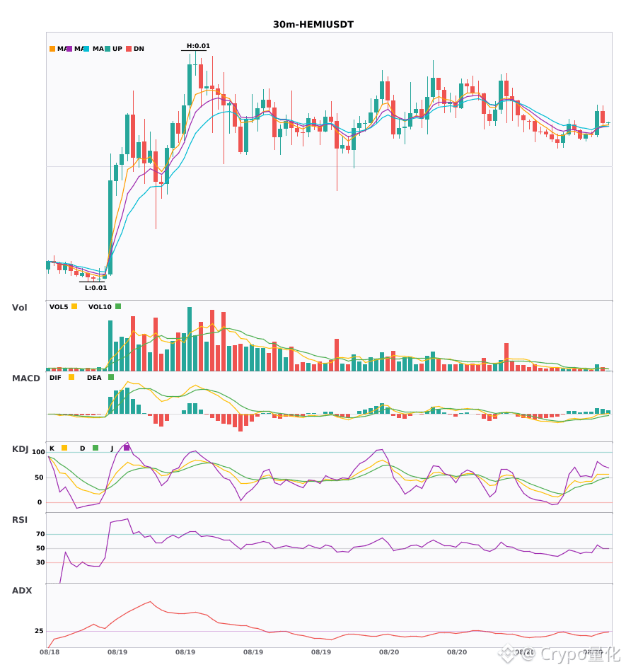Click the DIF legend text
626x672 pixels.
[x=55, y=378]
